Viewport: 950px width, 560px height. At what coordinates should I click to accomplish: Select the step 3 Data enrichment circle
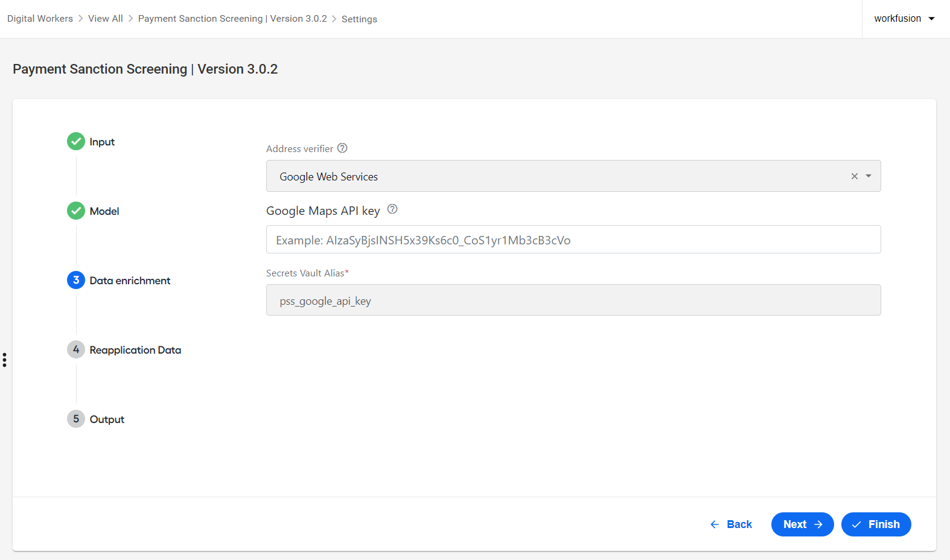click(76, 280)
